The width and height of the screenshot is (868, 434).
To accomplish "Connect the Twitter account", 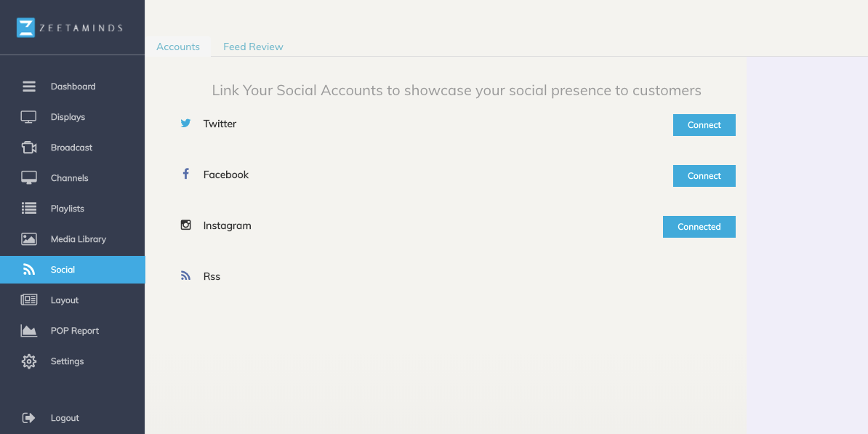I will (x=704, y=125).
